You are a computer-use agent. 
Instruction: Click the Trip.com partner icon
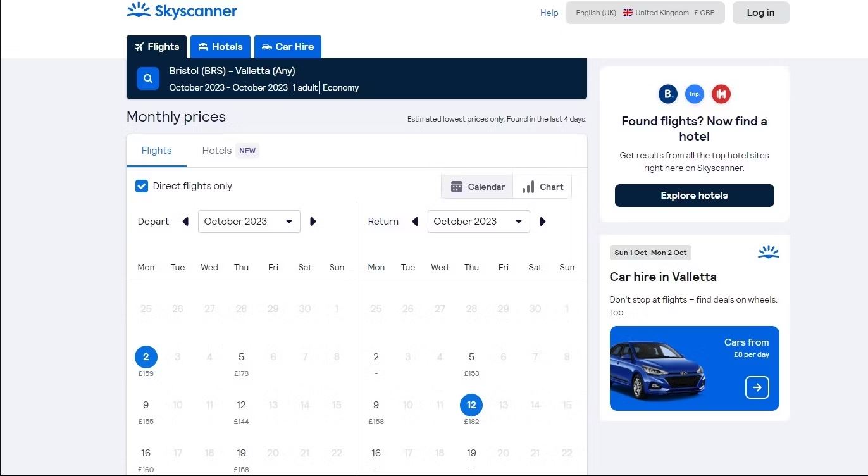point(695,94)
